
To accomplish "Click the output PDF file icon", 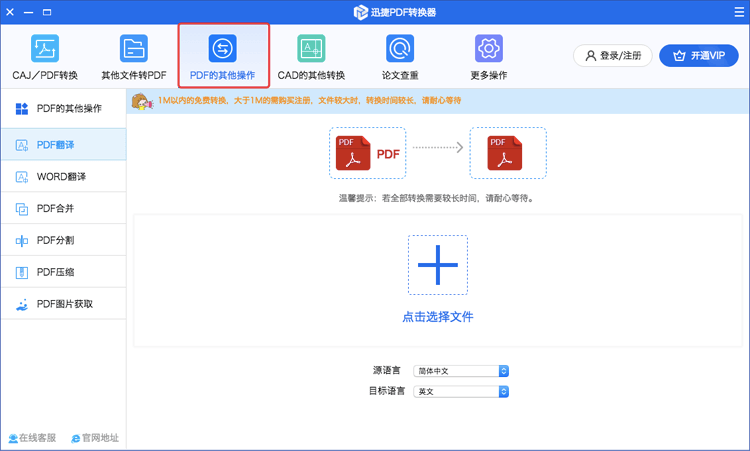I will click(x=505, y=153).
